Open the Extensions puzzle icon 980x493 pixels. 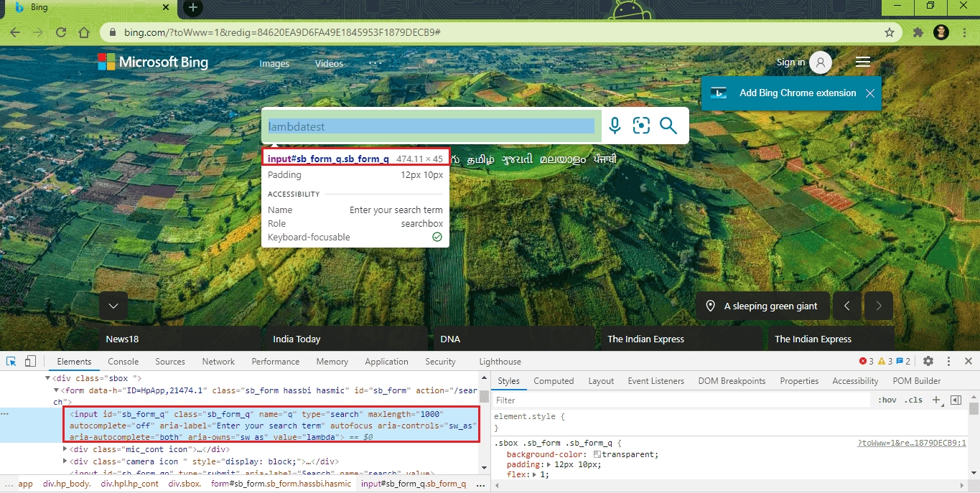click(x=918, y=32)
